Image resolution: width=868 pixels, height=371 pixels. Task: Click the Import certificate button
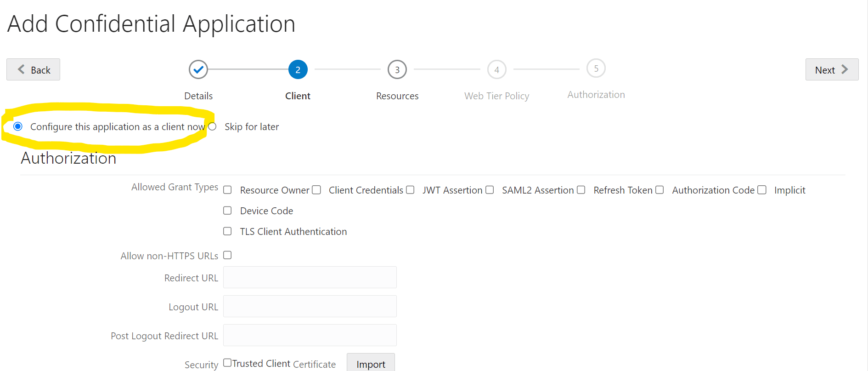371,364
